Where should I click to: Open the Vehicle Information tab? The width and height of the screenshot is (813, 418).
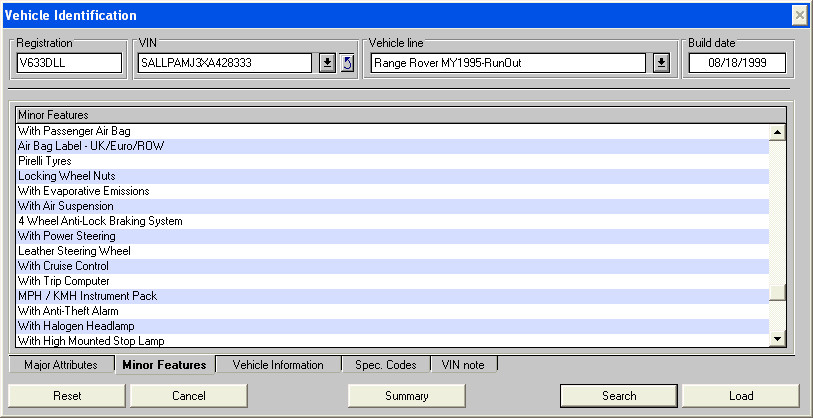click(x=278, y=365)
